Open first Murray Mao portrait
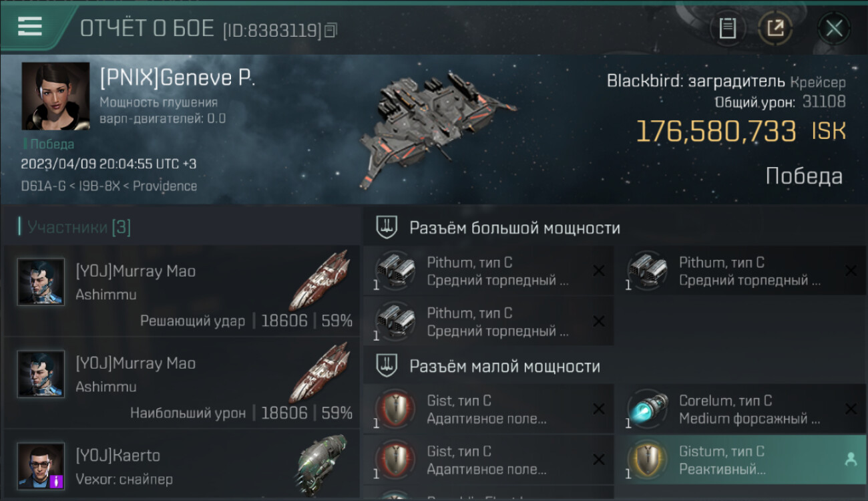Image resolution: width=868 pixels, height=501 pixels. [41, 282]
